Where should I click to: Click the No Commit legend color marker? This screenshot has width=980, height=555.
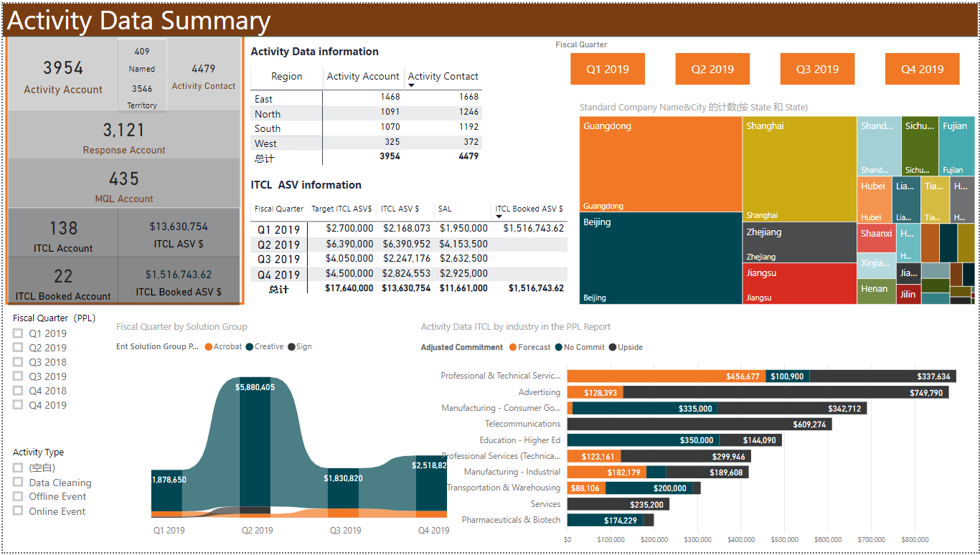coord(558,348)
